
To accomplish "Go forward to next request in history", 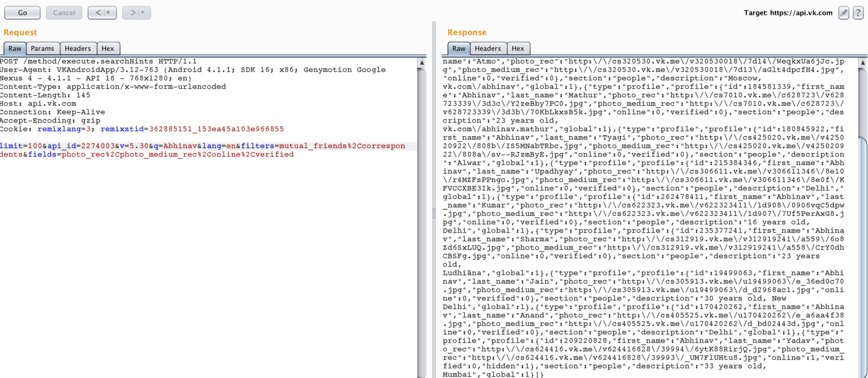I will [132, 12].
